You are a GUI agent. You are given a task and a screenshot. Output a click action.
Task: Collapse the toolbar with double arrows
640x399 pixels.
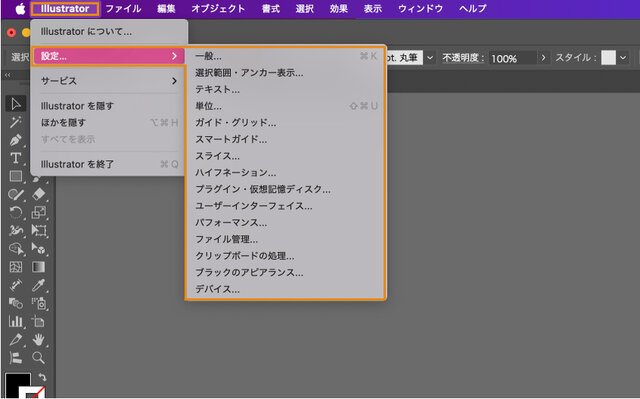(7, 75)
